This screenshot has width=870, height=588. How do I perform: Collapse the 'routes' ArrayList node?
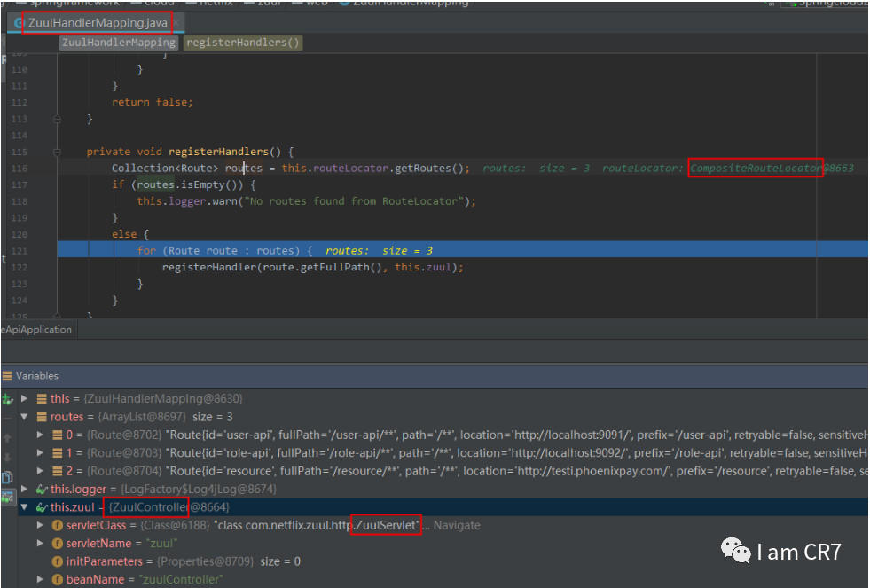[25, 417]
